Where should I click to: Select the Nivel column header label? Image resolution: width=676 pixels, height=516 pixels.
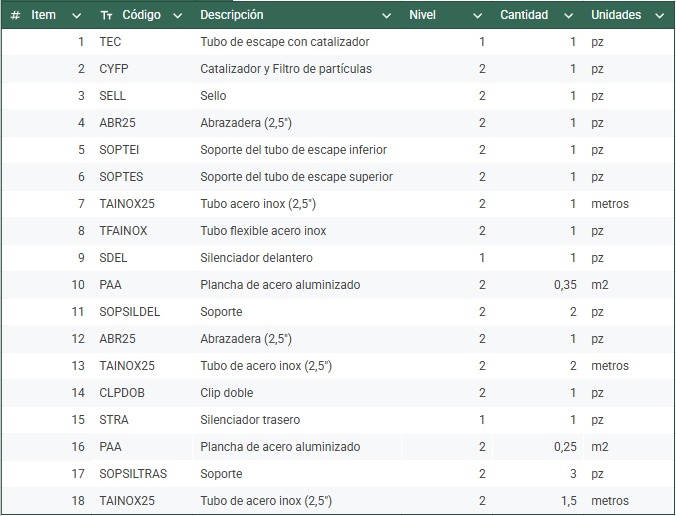click(x=423, y=15)
